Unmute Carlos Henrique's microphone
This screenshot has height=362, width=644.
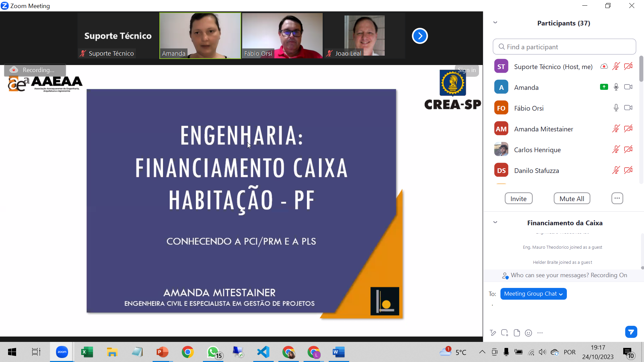pos(616,149)
